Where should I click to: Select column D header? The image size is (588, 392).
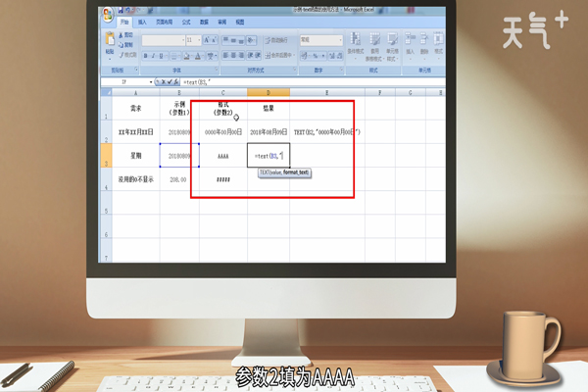(x=268, y=91)
